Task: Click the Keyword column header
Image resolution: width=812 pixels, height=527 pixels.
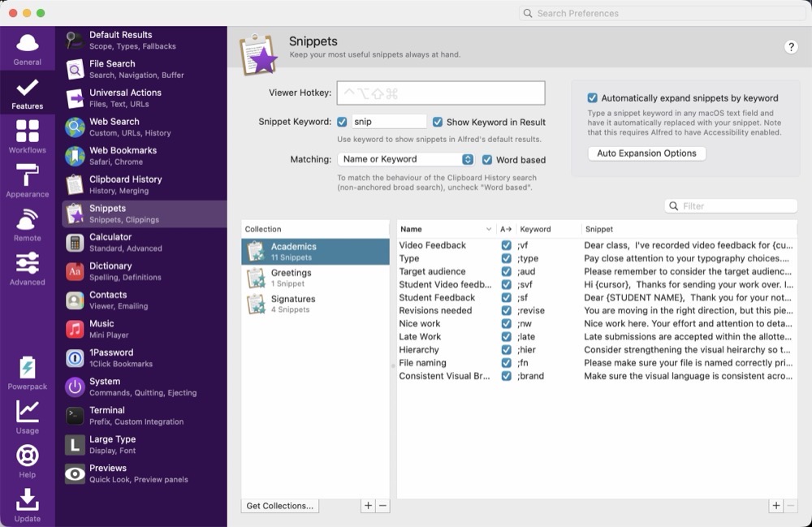Action: (x=548, y=229)
